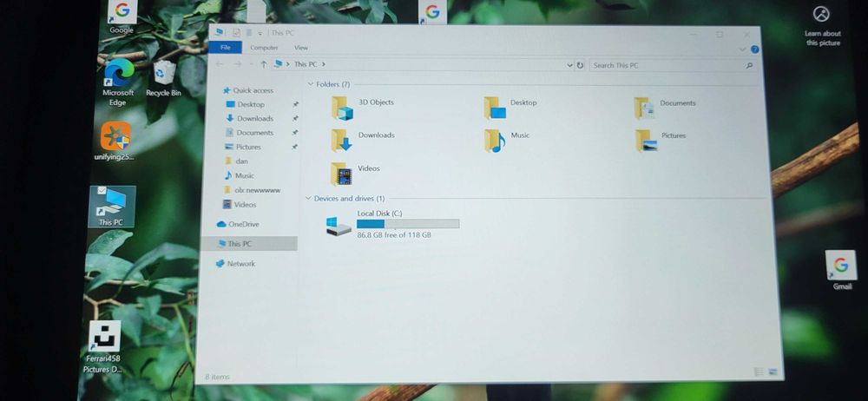
Task: Unpin Pictures from Quick access
Action: tap(294, 147)
